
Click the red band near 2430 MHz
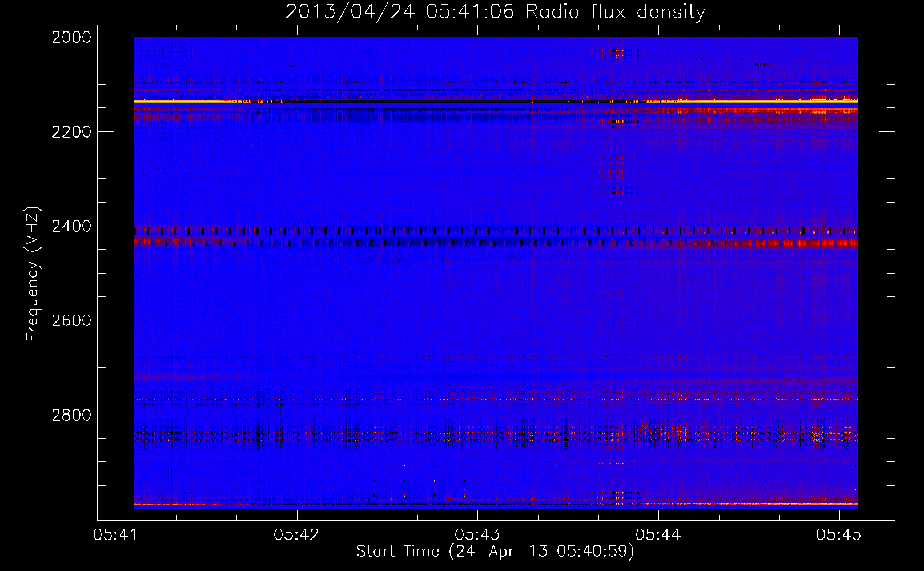pos(495,243)
